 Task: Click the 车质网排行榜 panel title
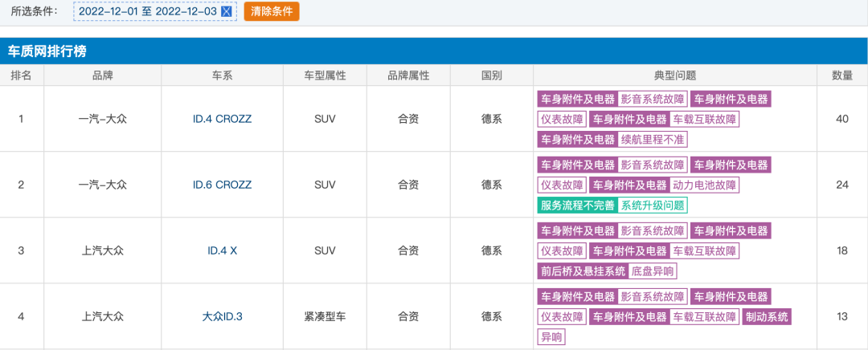pyautogui.click(x=47, y=52)
